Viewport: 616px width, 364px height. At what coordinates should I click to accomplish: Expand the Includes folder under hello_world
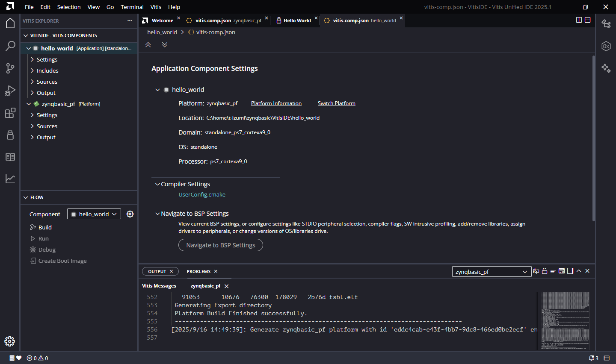pyautogui.click(x=47, y=70)
